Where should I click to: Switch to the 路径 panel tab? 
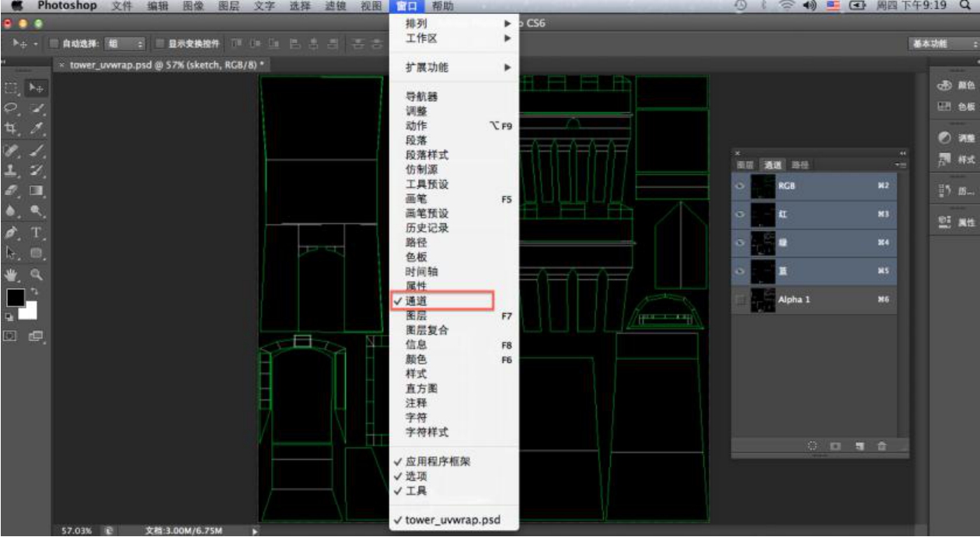pyautogui.click(x=800, y=166)
